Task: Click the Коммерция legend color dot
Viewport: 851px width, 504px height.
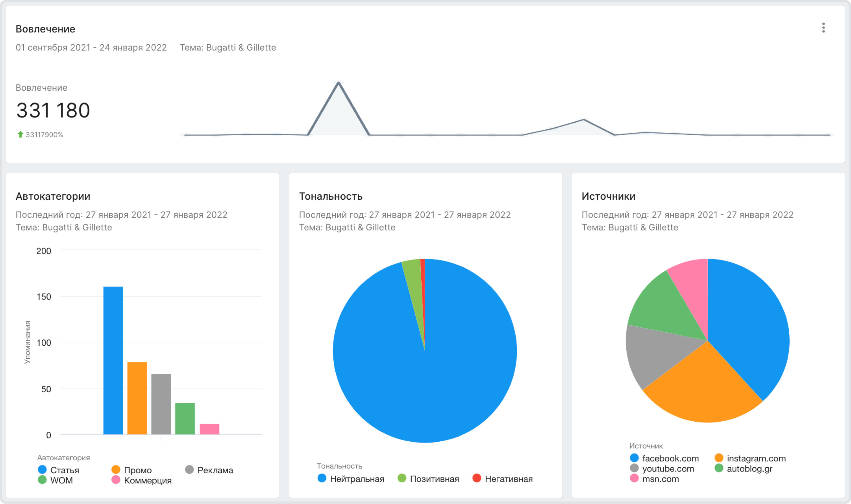Action: click(116, 480)
